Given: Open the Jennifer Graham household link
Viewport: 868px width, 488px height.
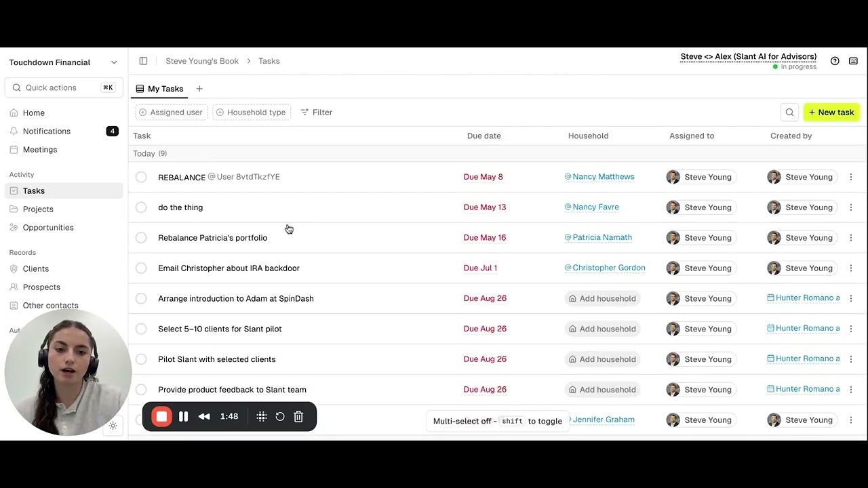Looking at the screenshot, I should pos(604,420).
